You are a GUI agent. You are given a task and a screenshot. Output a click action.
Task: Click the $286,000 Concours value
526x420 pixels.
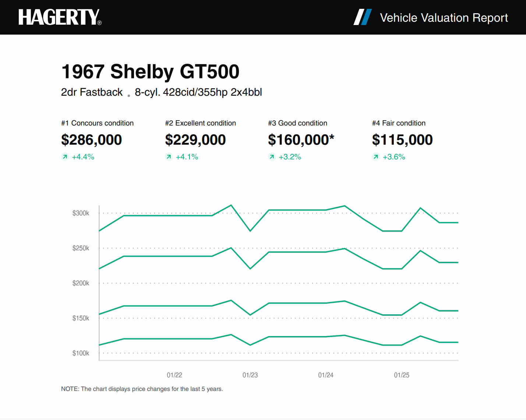(x=91, y=140)
